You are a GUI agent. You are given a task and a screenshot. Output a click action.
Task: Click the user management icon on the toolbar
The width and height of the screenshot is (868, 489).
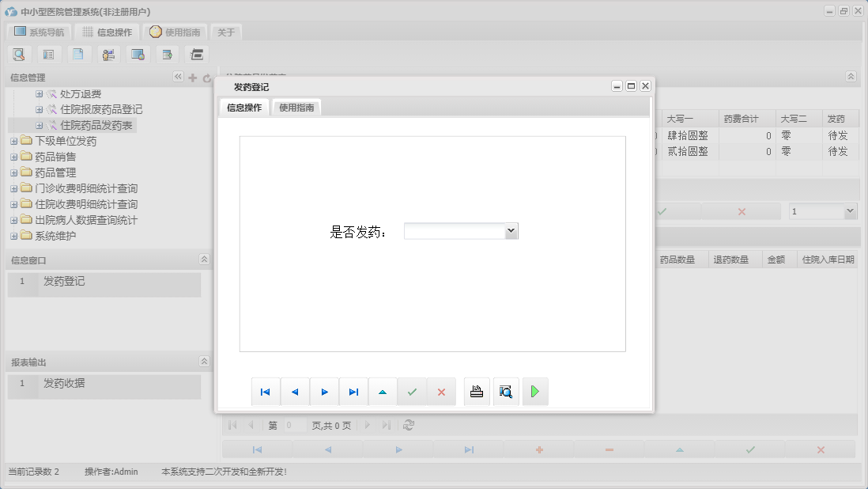[108, 54]
